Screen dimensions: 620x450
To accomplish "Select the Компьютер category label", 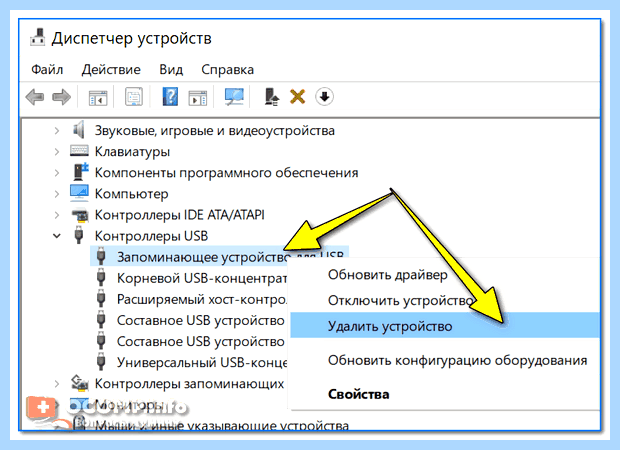I will 131,194.
